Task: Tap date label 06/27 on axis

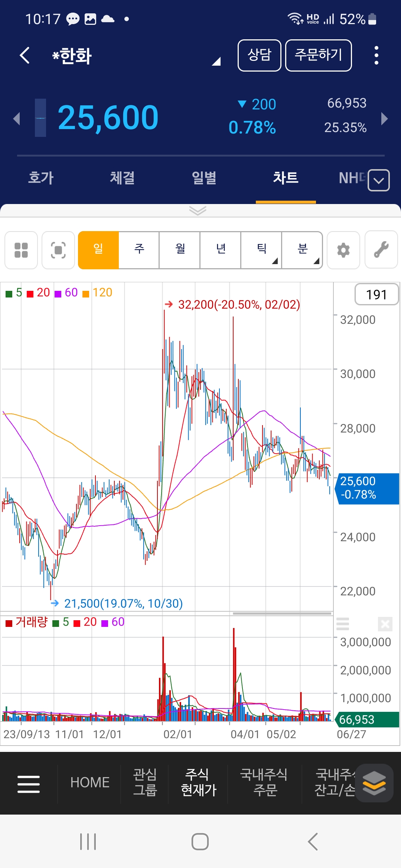Action: click(x=351, y=734)
